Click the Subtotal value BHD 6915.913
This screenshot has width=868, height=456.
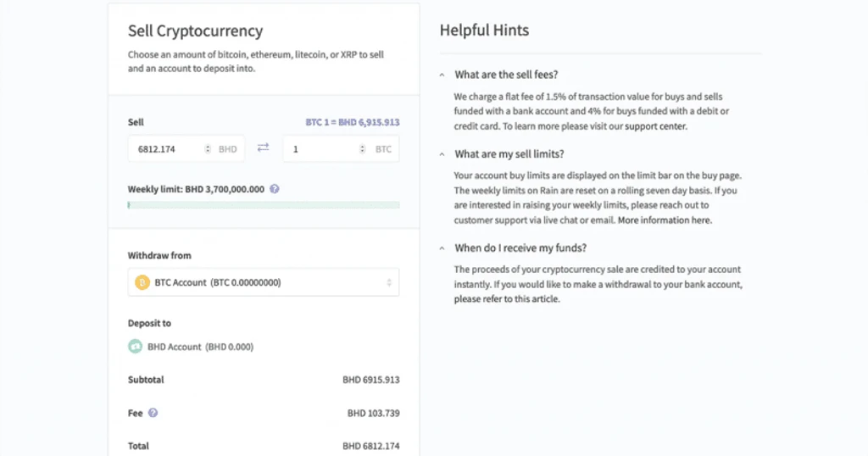pyautogui.click(x=371, y=380)
